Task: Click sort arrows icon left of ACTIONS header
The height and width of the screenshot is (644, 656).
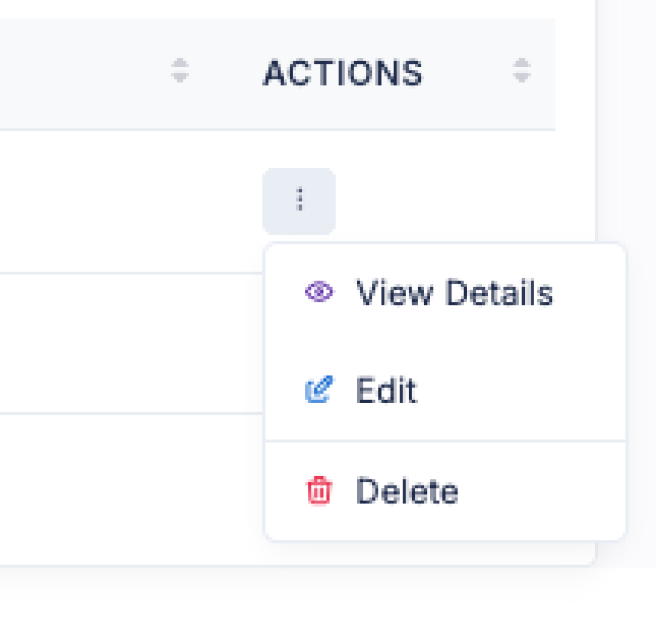Action: [180, 71]
